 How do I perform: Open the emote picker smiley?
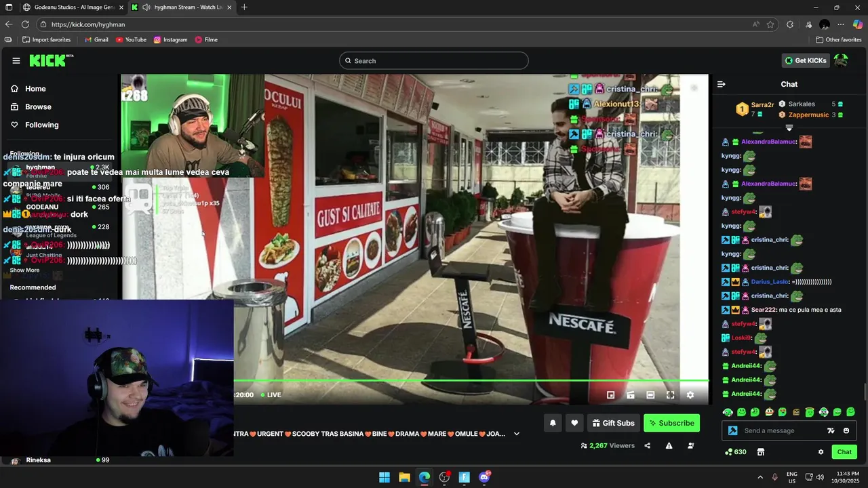[846, 430]
